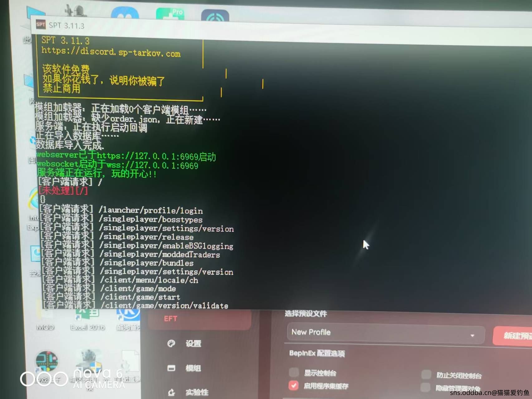The width and height of the screenshot is (532, 399).
Task: Click the websocket wss://127.0.0.1:6969 line
Action: click(x=117, y=164)
